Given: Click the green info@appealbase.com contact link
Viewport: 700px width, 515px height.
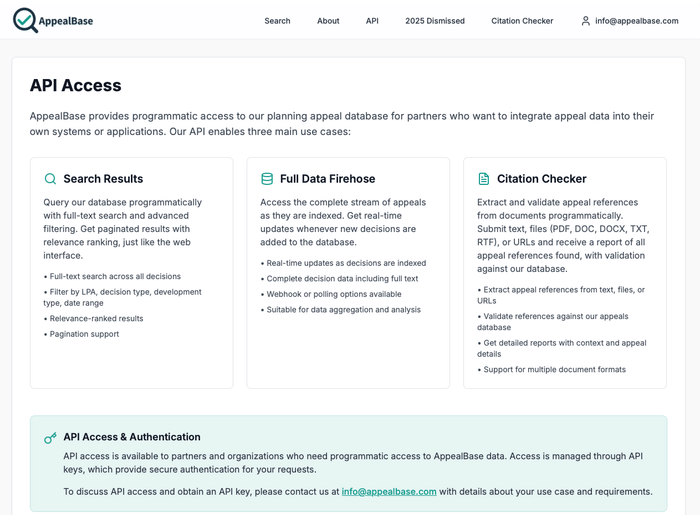Looking at the screenshot, I should (389, 492).
